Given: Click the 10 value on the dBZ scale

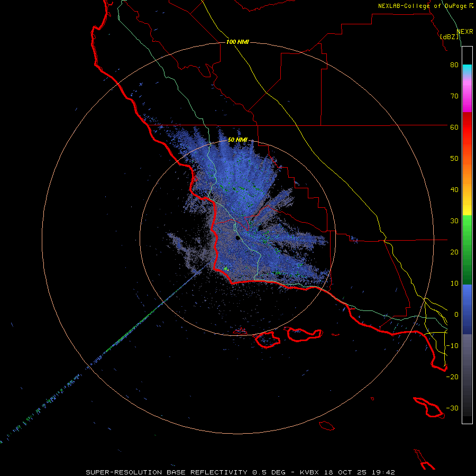Looking at the screenshot, I should [x=454, y=283].
